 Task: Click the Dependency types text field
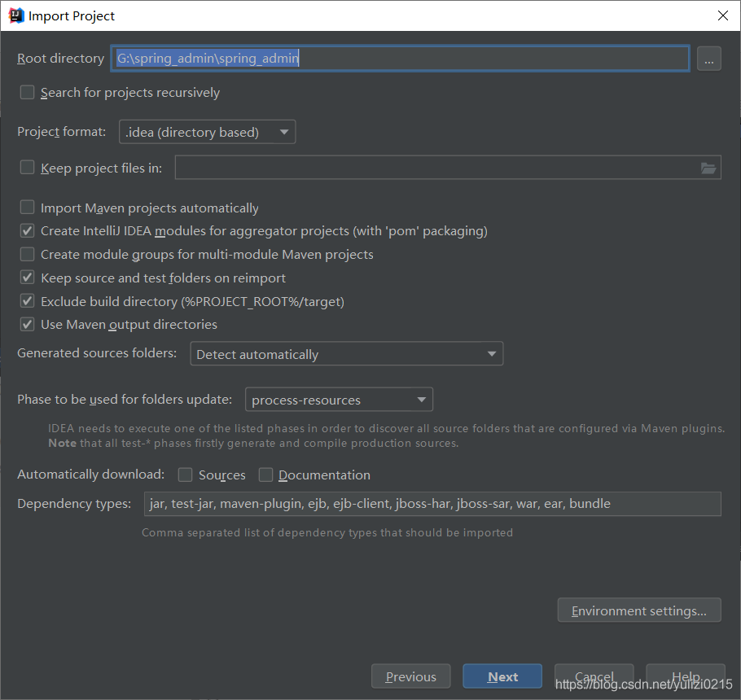point(432,504)
